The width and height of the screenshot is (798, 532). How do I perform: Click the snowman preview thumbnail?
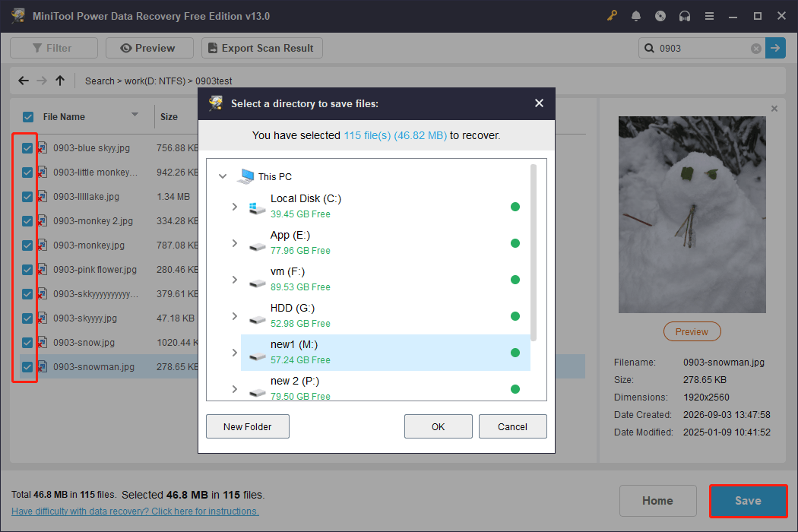[x=692, y=215]
